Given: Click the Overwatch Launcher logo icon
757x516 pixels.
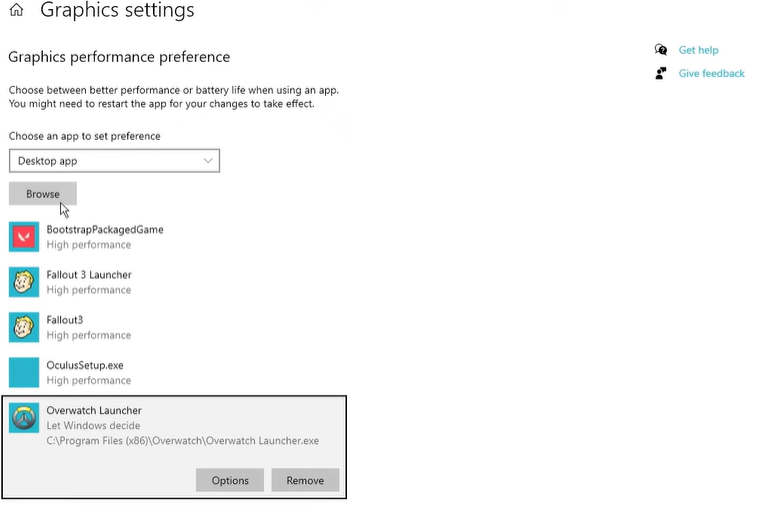Looking at the screenshot, I should (x=24, y=418).
